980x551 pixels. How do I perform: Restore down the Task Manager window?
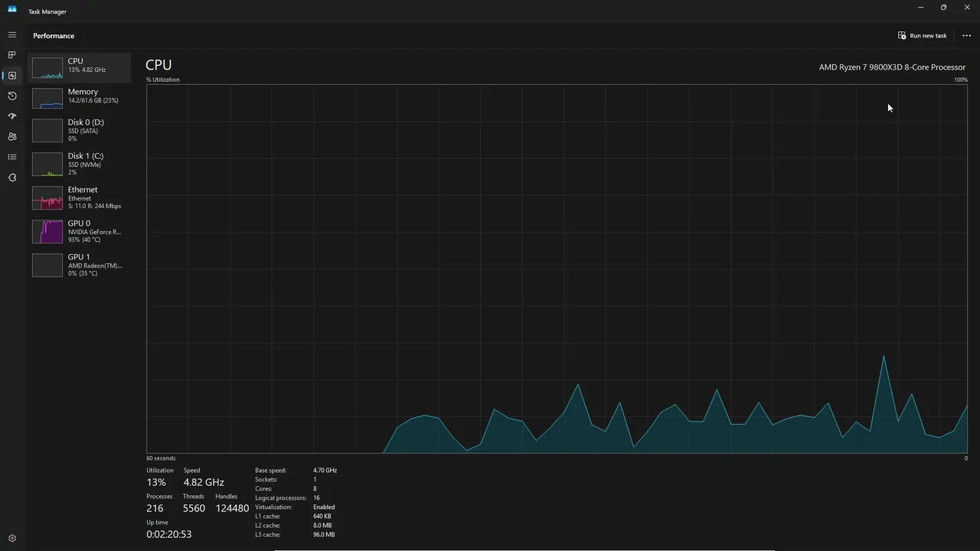tap(943, 8)
